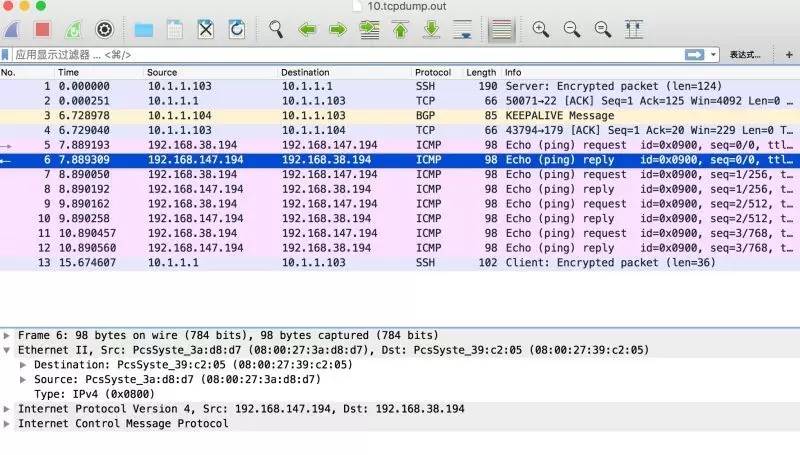800x455 pixels.
Task: Expand Destination PcsSyste_39:c2:05 field
Action: [23, 365]
